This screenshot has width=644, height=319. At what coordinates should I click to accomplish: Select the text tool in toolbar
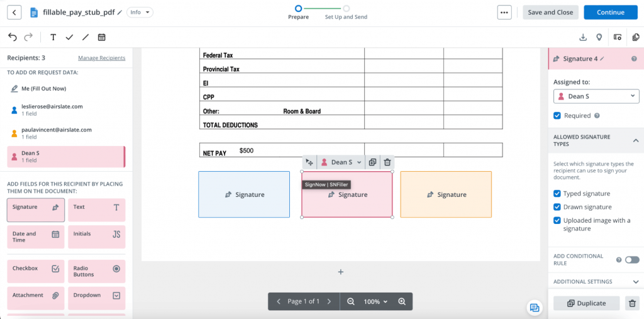pos(53,37)
